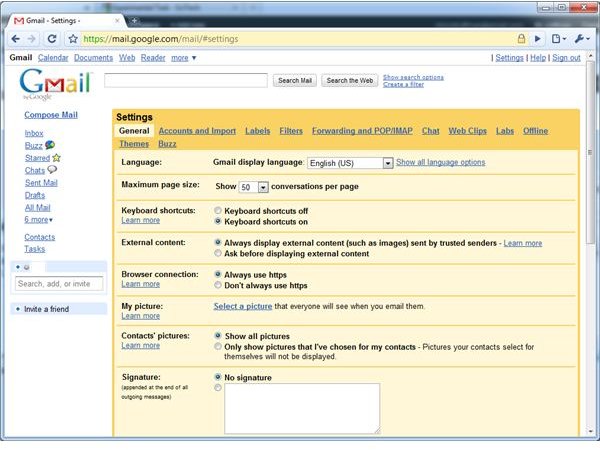The image size is (600, 450).
Task: Open the Buzz settings tab
Action: [x=167, y=144]
